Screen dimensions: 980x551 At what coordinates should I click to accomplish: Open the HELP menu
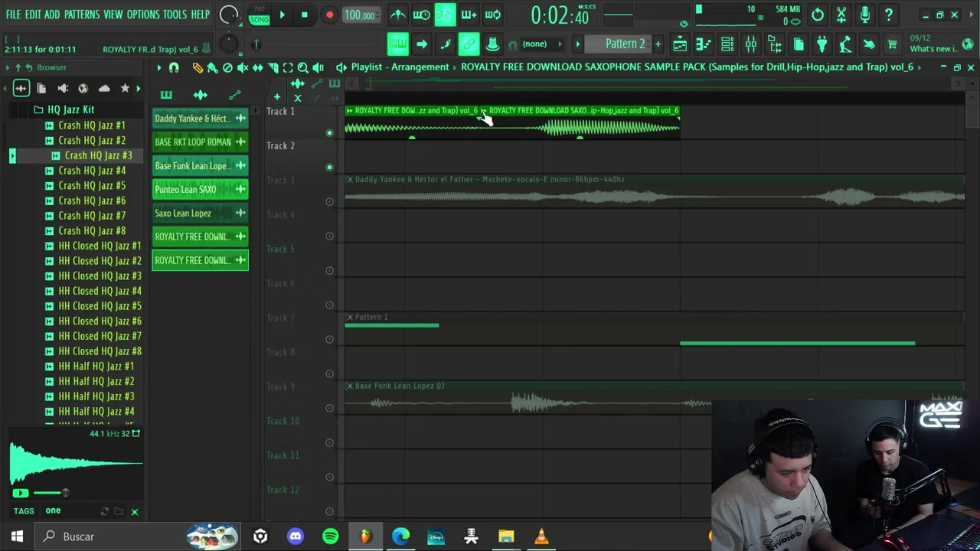point(200,15)
